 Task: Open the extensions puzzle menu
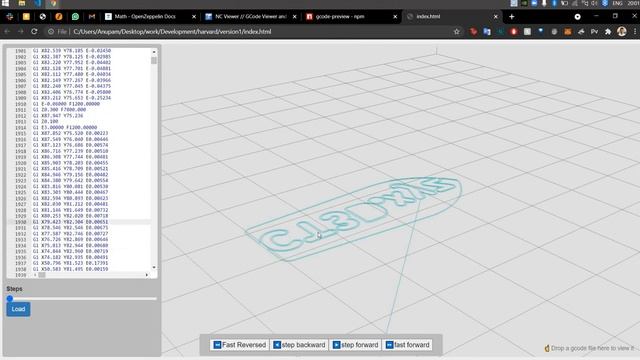click(608, 31)
